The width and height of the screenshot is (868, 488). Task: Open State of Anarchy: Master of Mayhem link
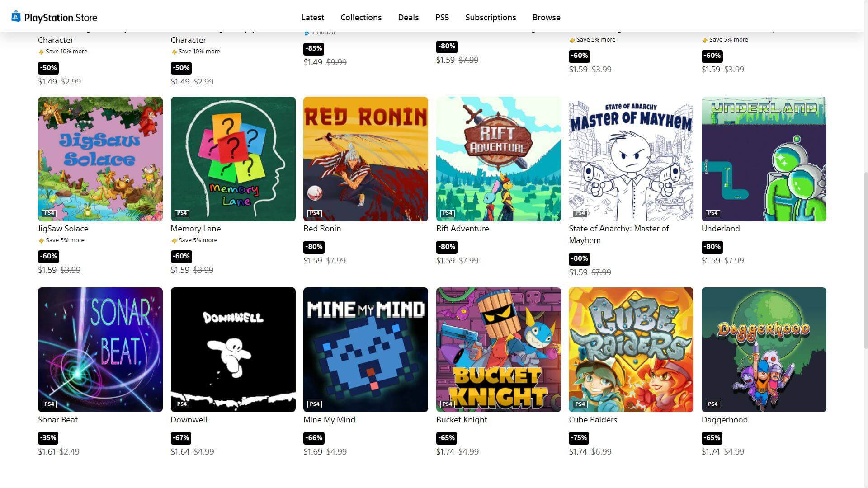(618, 235)
